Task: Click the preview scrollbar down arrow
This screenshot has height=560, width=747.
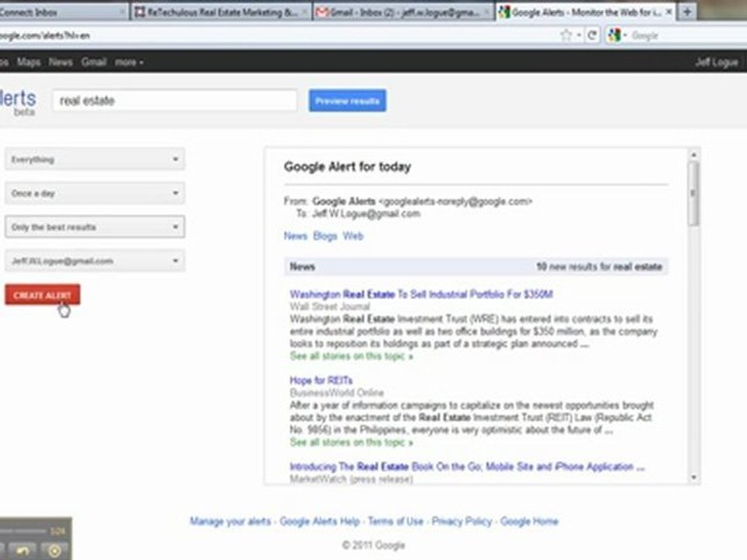Action: (x=693, y=477)
